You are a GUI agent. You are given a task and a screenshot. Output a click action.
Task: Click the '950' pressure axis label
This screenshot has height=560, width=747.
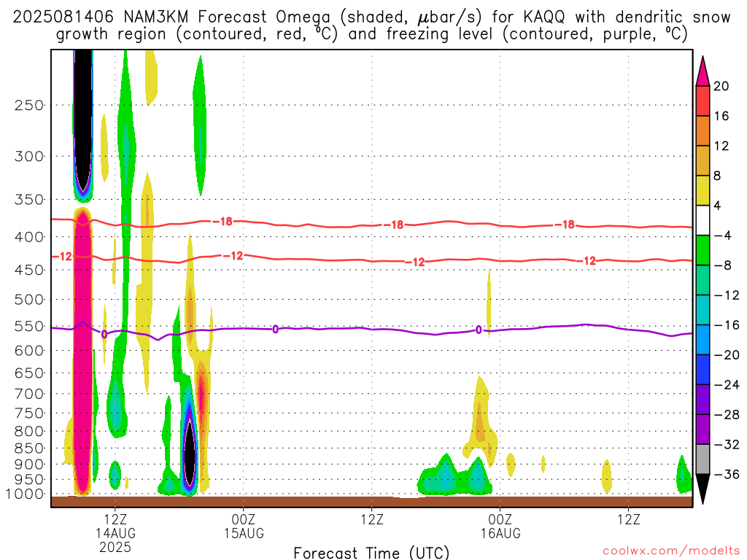[x=29, y=480]
